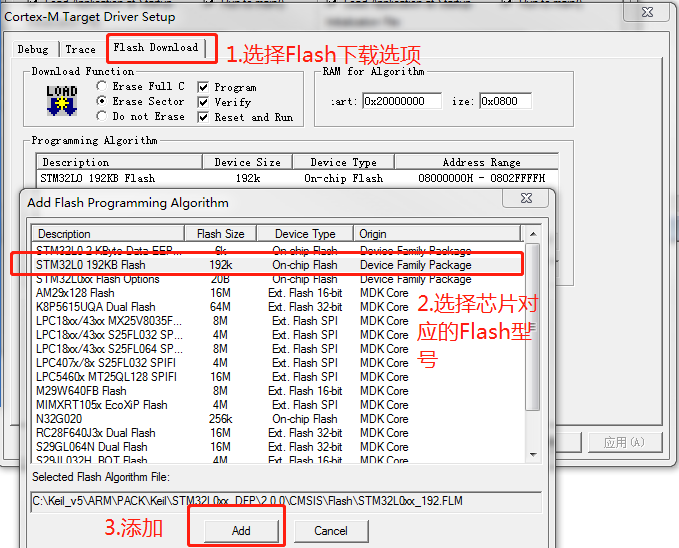679x548 pixels.
Task: Edit the RAM start address 0x20000000 field
Action: [402, 101]
